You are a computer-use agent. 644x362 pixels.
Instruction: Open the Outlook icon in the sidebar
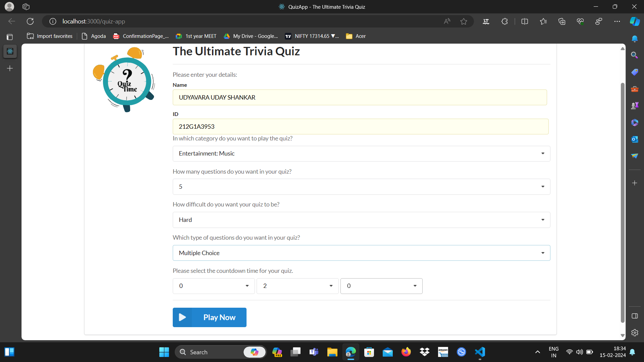634,139
